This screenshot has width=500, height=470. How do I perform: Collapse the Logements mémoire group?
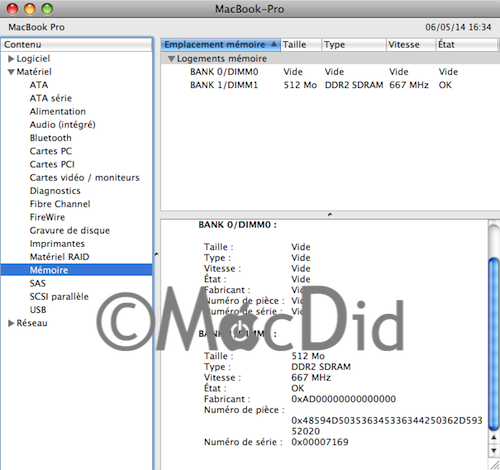[x=171, y=59]
